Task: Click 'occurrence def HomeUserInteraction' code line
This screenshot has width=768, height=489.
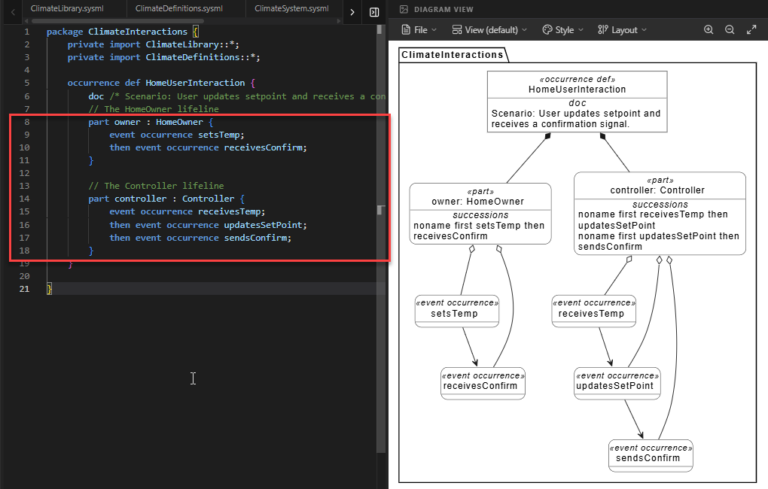Action: coord(161,83)
